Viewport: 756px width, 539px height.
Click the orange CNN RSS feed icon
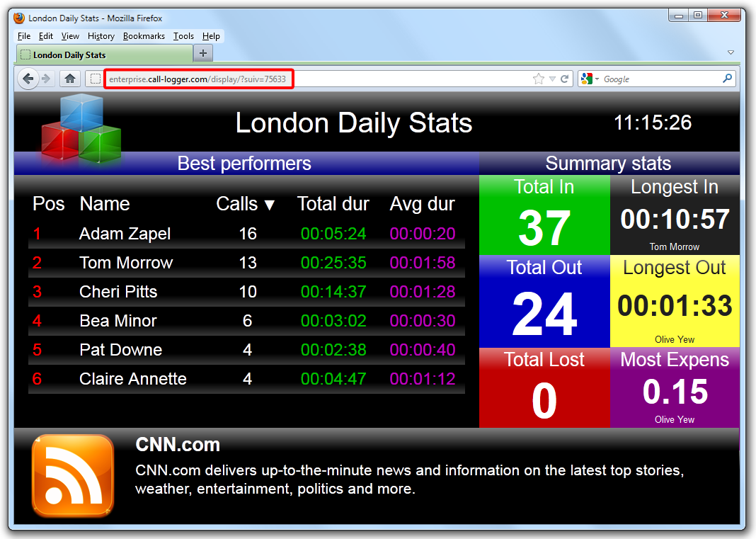(73, 475)
